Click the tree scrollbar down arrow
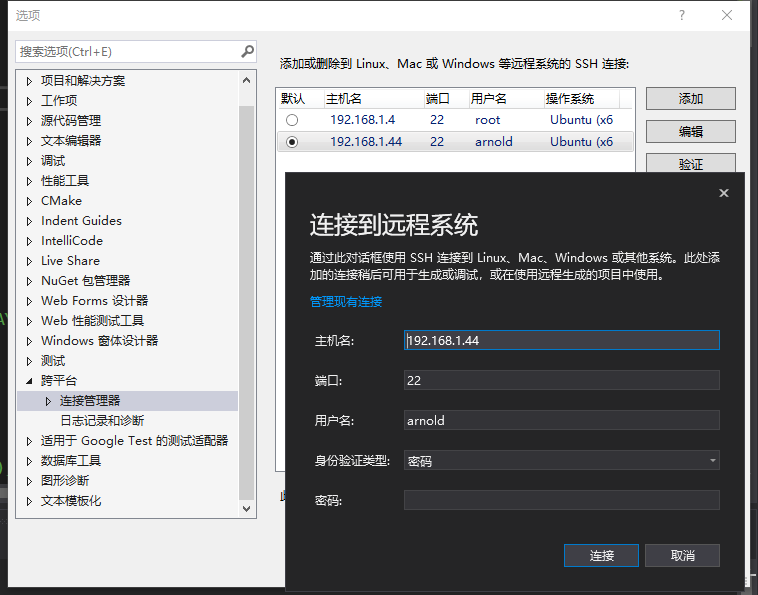 click(247, 508)
